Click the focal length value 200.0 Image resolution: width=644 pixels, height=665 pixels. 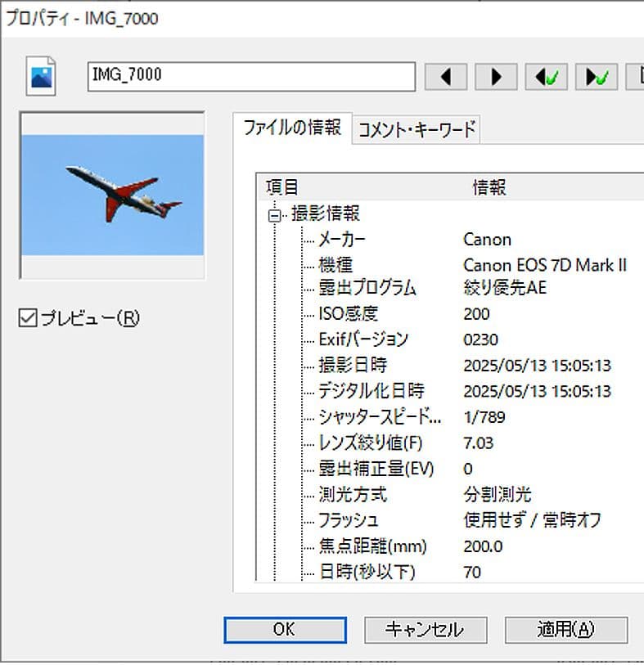483,546
